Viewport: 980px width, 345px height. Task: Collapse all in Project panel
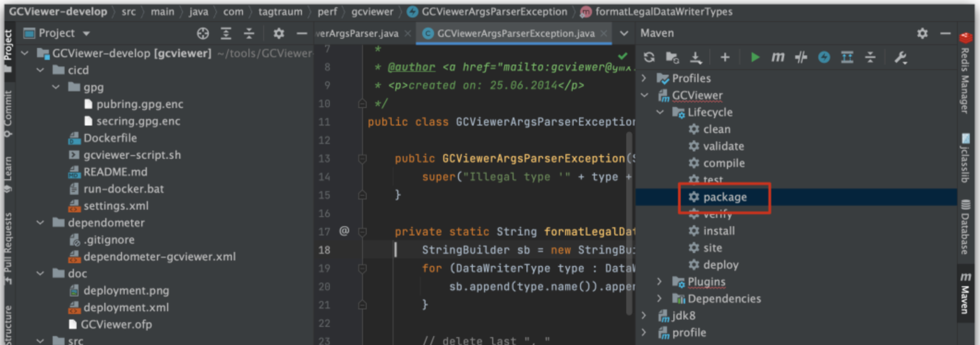pyautogui.click(x=249, y=33)
